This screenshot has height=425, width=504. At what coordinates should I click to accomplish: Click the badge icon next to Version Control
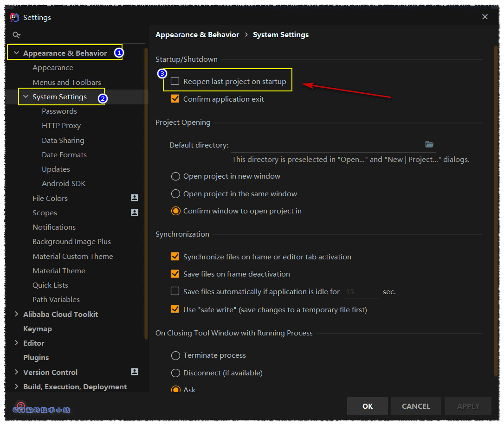pyautogui.click(x=134, y=372)
